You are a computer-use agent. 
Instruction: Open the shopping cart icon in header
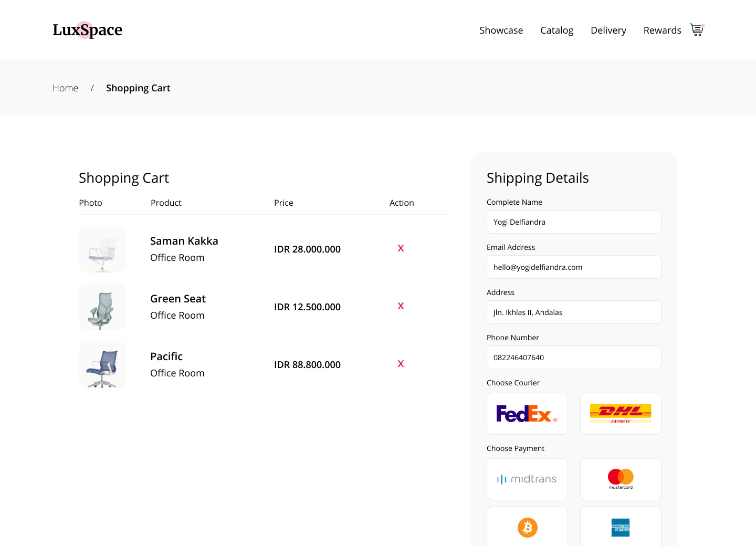pyautogui.click(x=697, y=30)
